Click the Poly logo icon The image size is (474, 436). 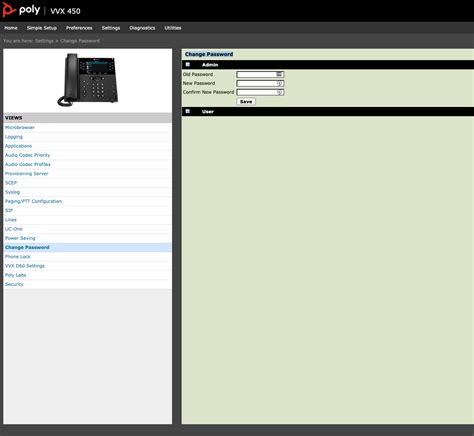pyautogui.click(x=9, y=10)
